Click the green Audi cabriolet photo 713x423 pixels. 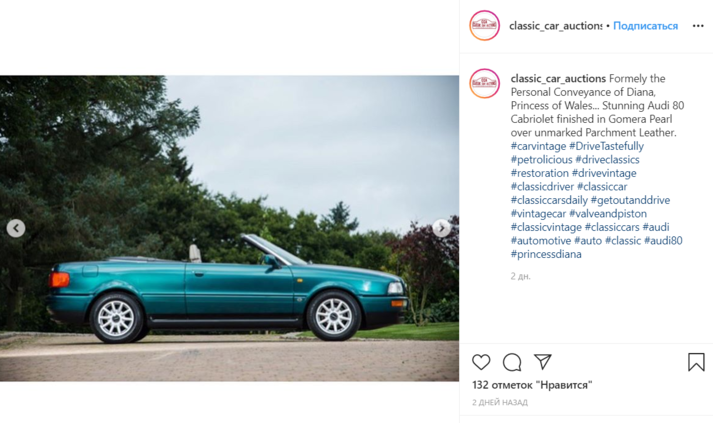(x=229, y=228)
